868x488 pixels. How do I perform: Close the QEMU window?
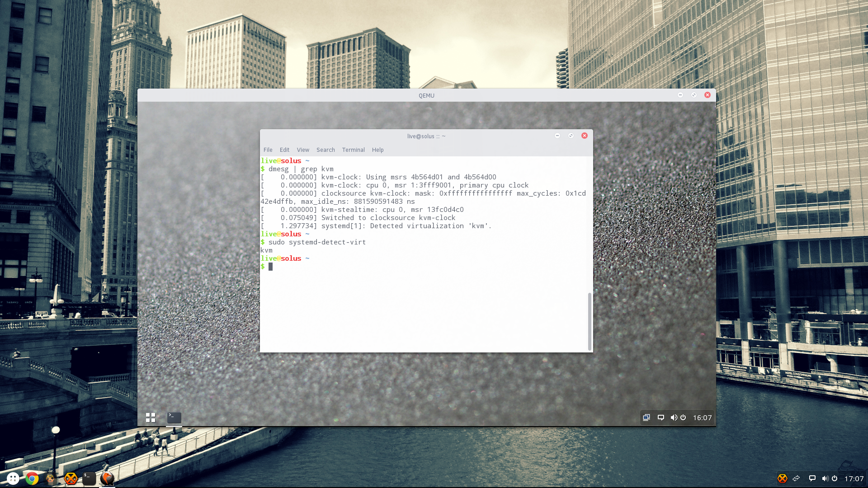pos(708,95)
